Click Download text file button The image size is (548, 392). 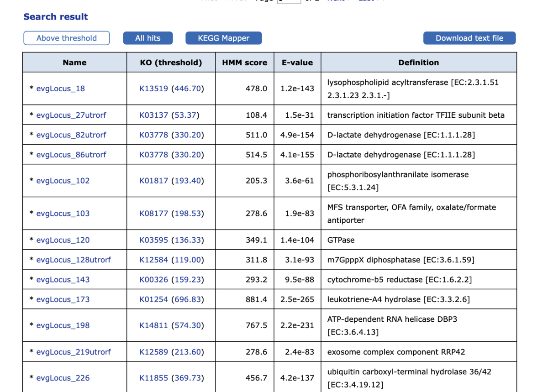click(469, 38)
